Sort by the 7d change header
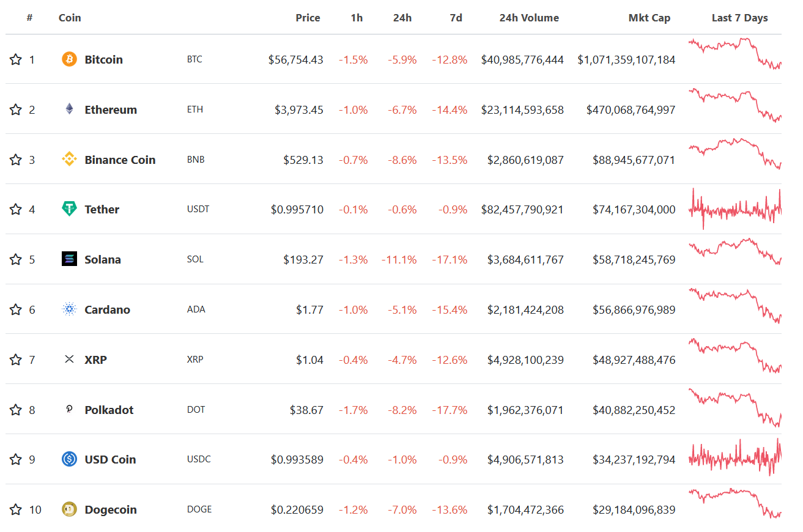Screen dimensions: 803x532 tap(456, 18)
